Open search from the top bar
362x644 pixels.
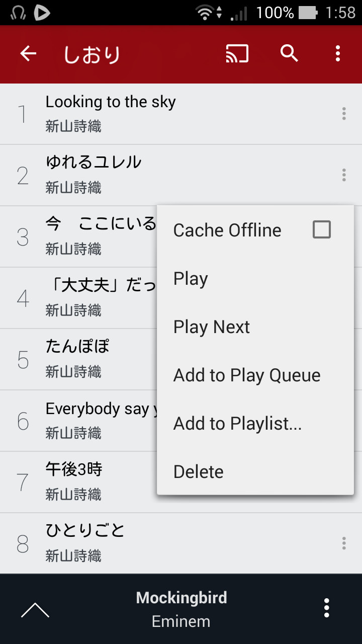click(x=289, y=53)
